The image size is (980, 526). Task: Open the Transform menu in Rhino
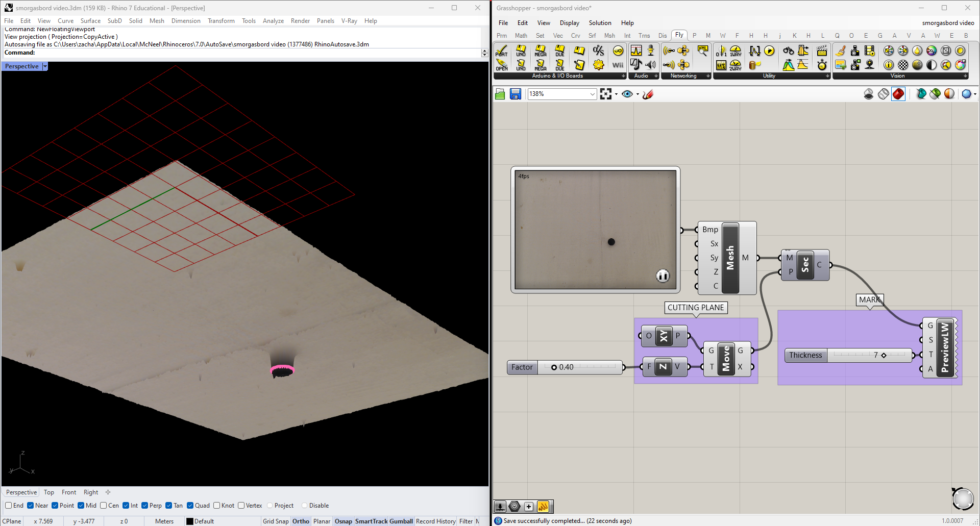tap(221, 21)
